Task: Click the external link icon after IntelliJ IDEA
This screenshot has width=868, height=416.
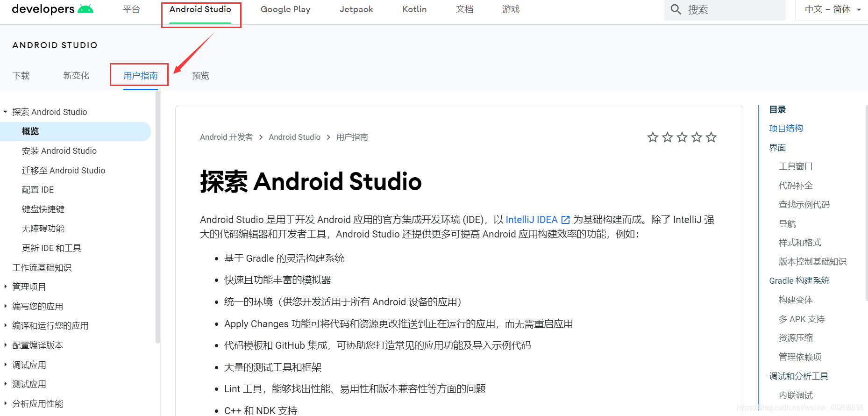Action: (565, 220)
